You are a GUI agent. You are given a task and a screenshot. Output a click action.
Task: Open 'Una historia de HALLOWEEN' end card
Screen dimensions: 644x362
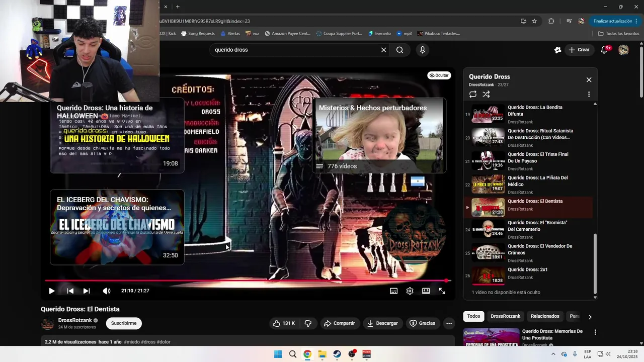117,135
